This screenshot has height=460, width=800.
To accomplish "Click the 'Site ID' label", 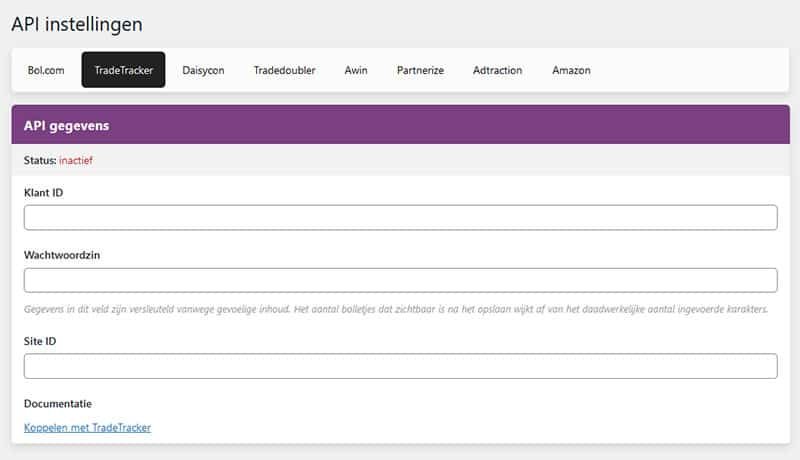I will 40,341.
